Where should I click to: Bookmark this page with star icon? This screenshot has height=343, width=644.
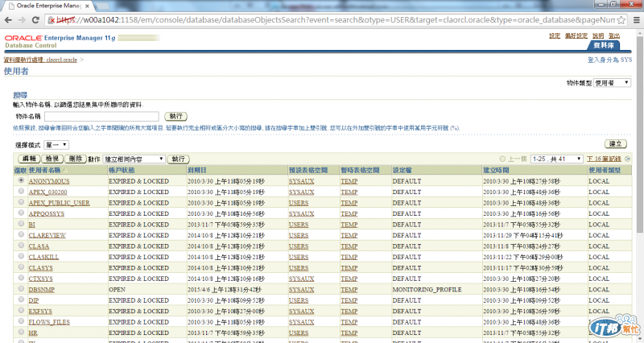point(621,20)
